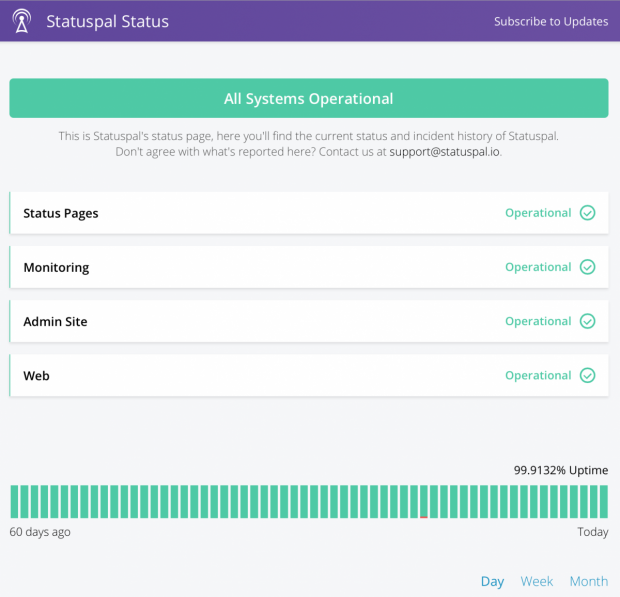Click the support@statuspal.io email link
The width and height of the screenshot is (620, 597).
point(444,152)
